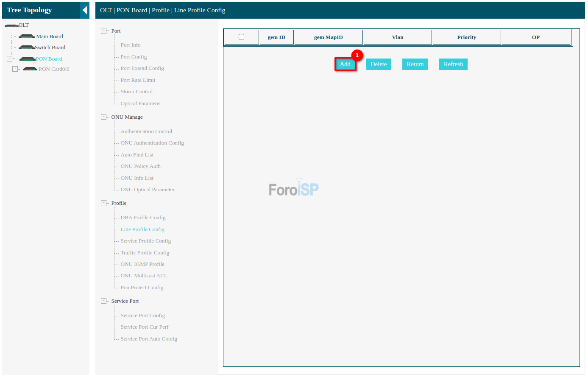The height and width of the screenshot is (377, 588).
Task: Click the PON Card0/0 device icon
Action: pyautogui.click(x=30, y=69)
